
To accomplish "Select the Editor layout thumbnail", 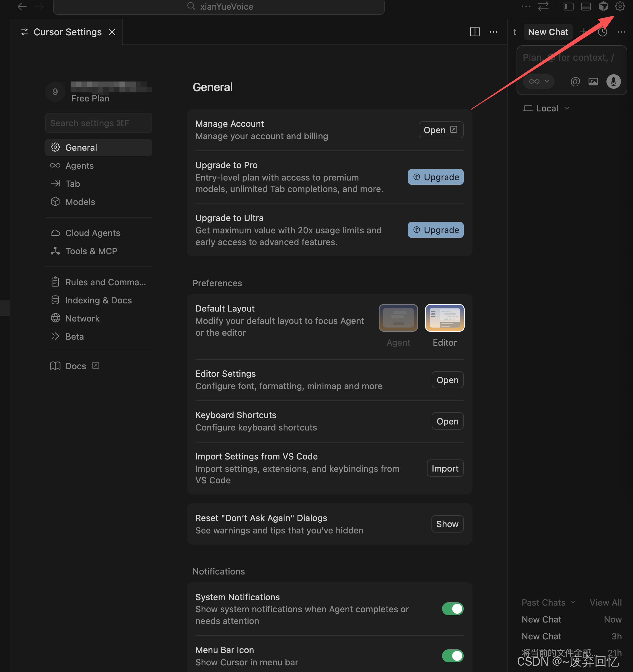I will pyautogui.click(x=444, y=318).
